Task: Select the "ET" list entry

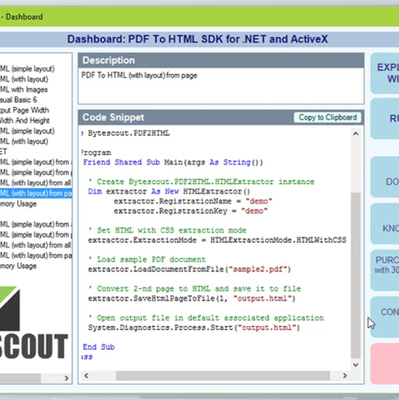Action: (x=3, y=152)
